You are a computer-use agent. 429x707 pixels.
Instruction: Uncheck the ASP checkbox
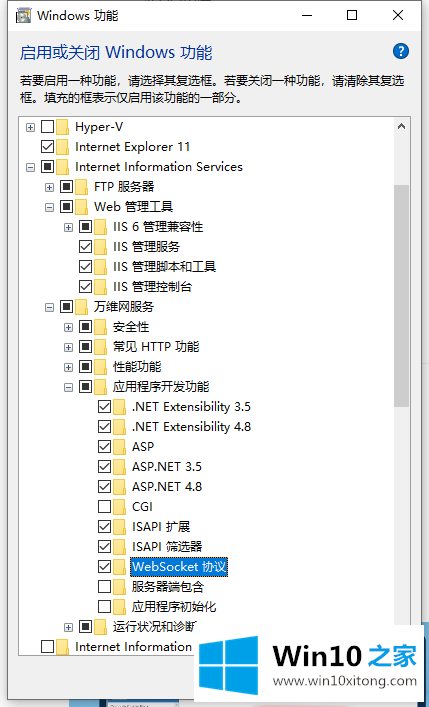[x=104, y=446]
